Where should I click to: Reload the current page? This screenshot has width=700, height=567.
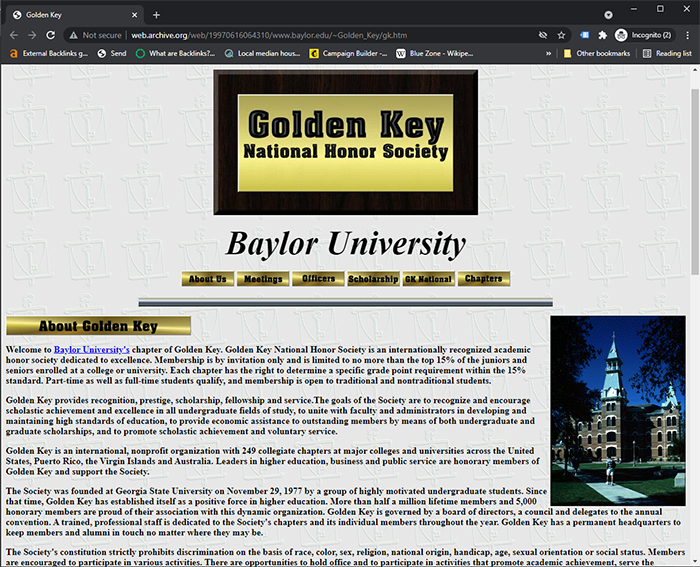point(51,35)
